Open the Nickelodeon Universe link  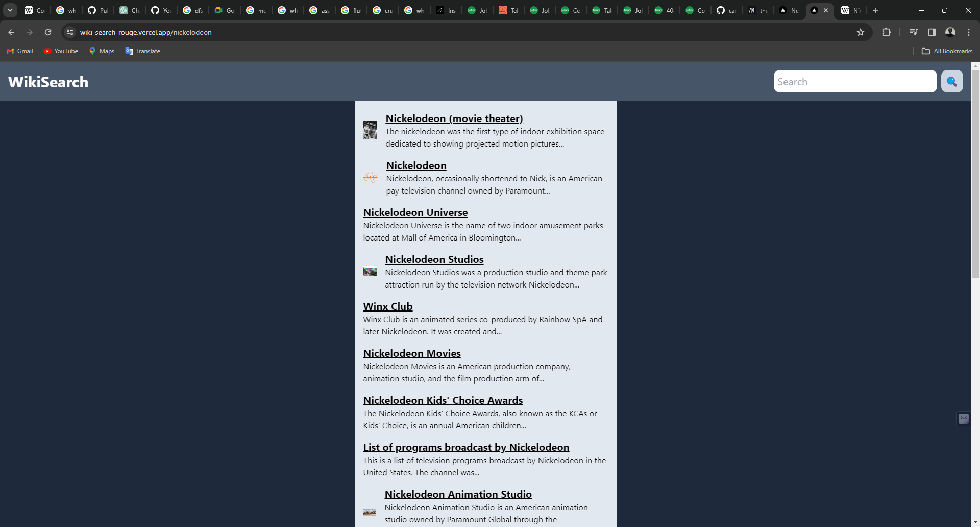415,212
